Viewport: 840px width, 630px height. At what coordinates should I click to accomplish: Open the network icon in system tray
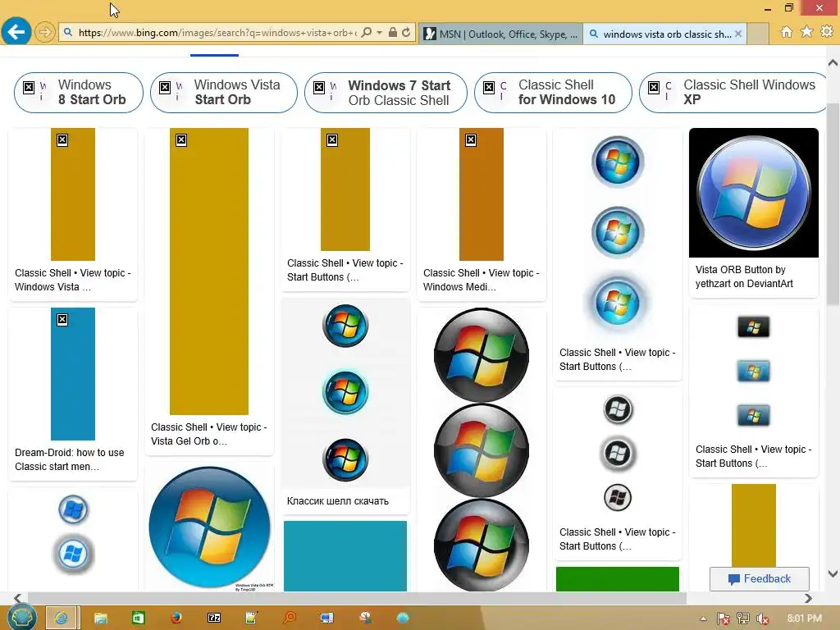tap(742, 619)
